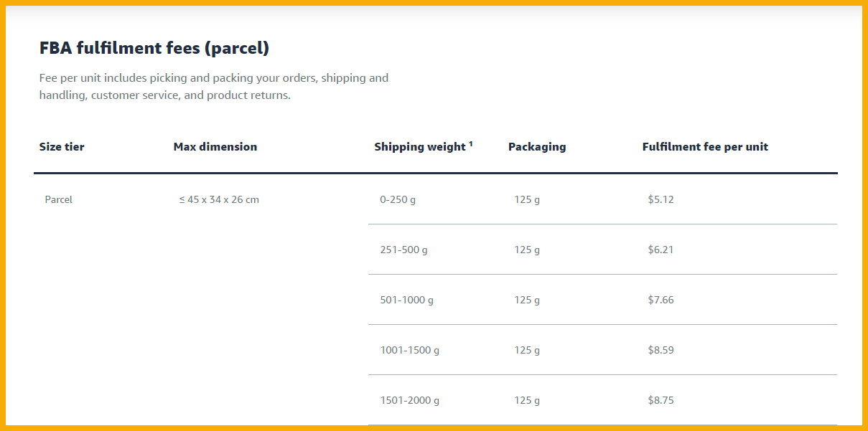This screenshot has width=868, height=431.
Task: Click the fee description paragraph text
Action: tap(213, 87)
